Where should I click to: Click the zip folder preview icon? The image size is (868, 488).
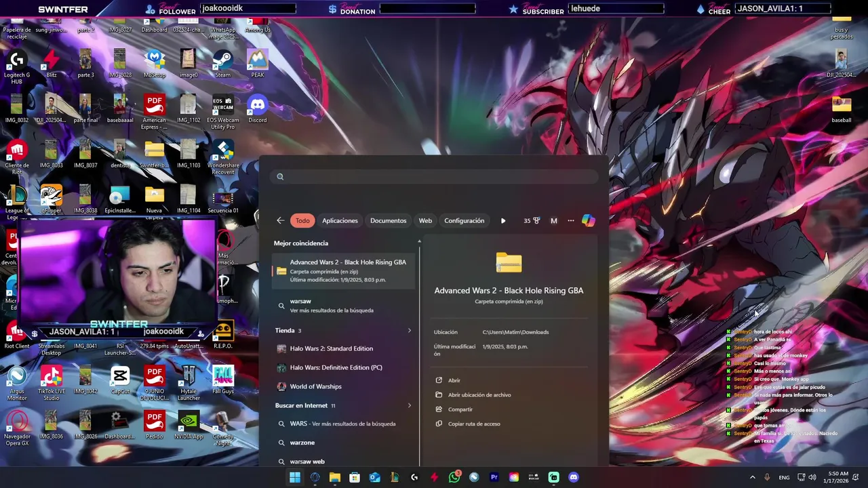(509, 262)
